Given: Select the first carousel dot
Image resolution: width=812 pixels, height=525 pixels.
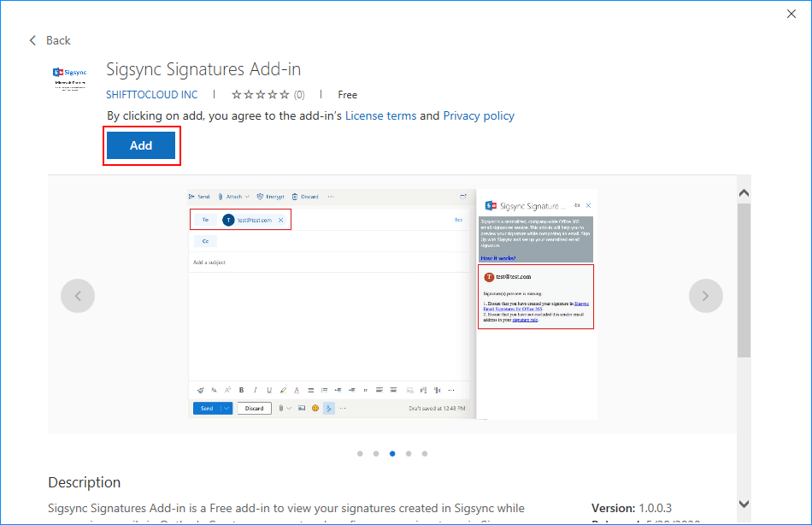Looking at the screenshot, I should [360, 453].
